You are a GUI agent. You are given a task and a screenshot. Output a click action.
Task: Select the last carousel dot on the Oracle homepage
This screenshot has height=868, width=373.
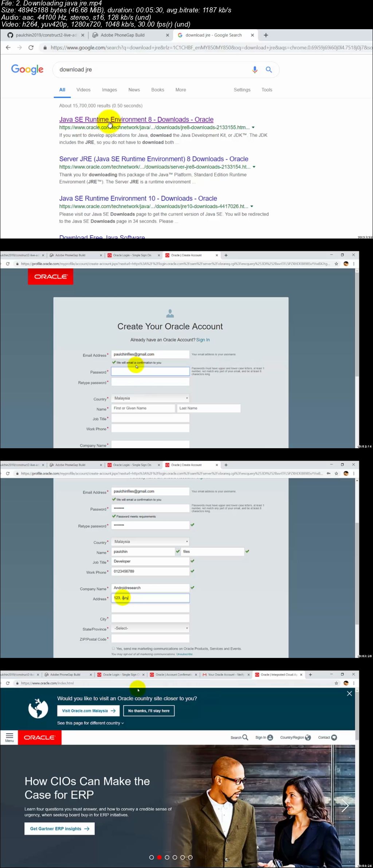190,857
